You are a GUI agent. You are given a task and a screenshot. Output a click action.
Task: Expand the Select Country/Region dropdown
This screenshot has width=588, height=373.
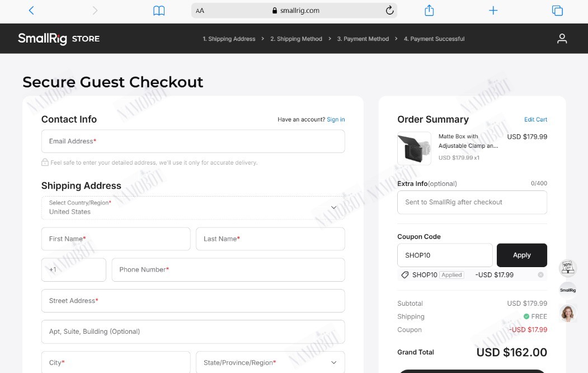tap(193, 208)
